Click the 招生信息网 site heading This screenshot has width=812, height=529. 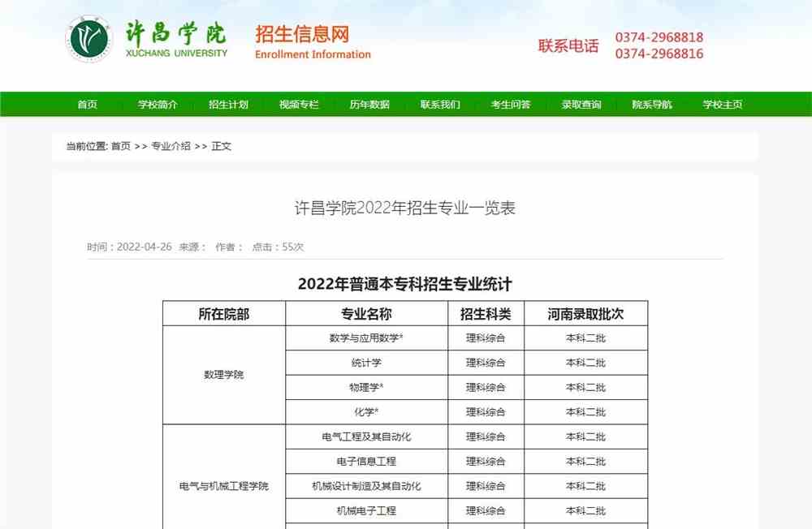tap(302, 35)
